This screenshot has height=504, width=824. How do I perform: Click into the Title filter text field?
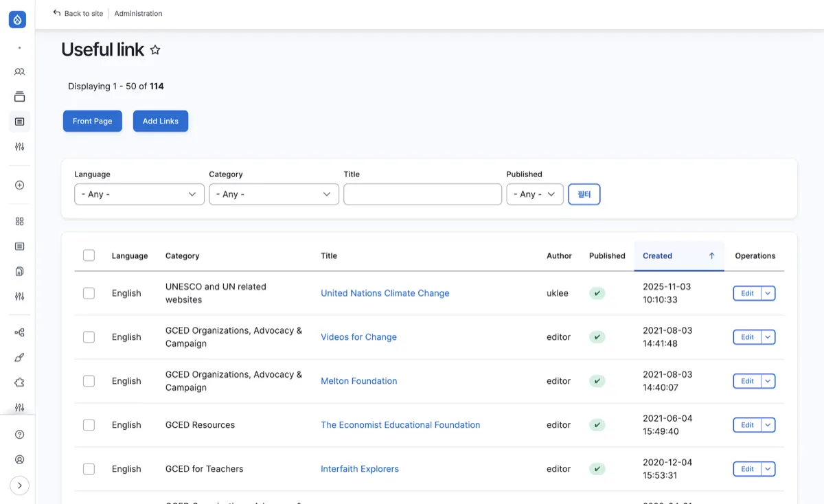pyautogui.click(x=422, y=194)
